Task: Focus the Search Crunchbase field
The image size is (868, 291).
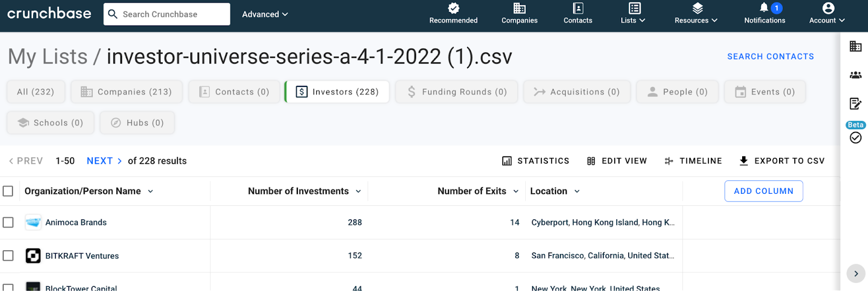Action: tap(167, 14)
